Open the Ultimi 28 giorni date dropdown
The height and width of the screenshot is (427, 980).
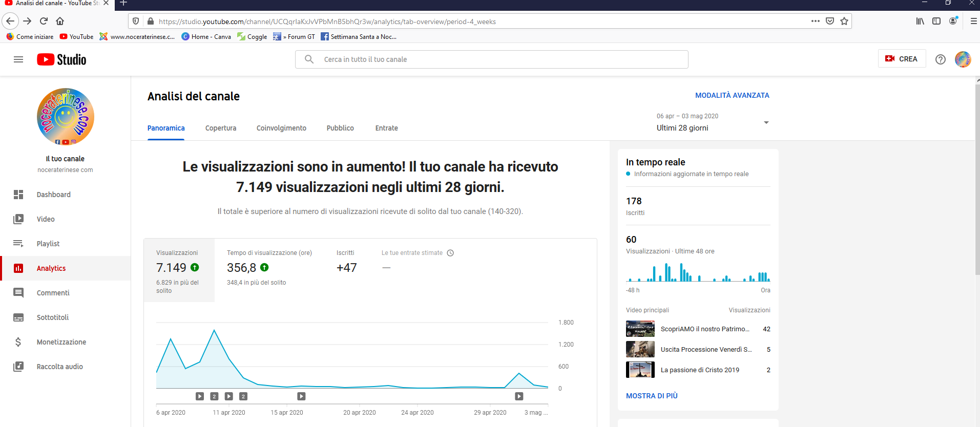[x=713, y=122]
